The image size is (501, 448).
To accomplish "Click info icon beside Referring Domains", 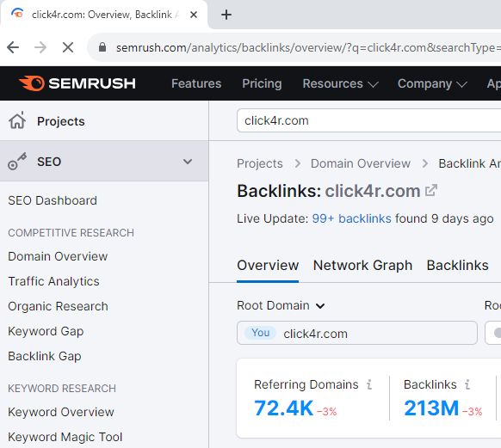I will (x=369, y=384).
